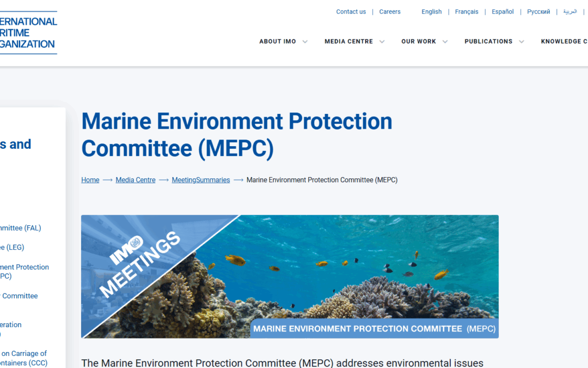Image resolution: width=588 pixels, height=368 pixels.
Task: Expand the ABOUT IMO dropdown chevron
Action: click(x=305, y=41)
